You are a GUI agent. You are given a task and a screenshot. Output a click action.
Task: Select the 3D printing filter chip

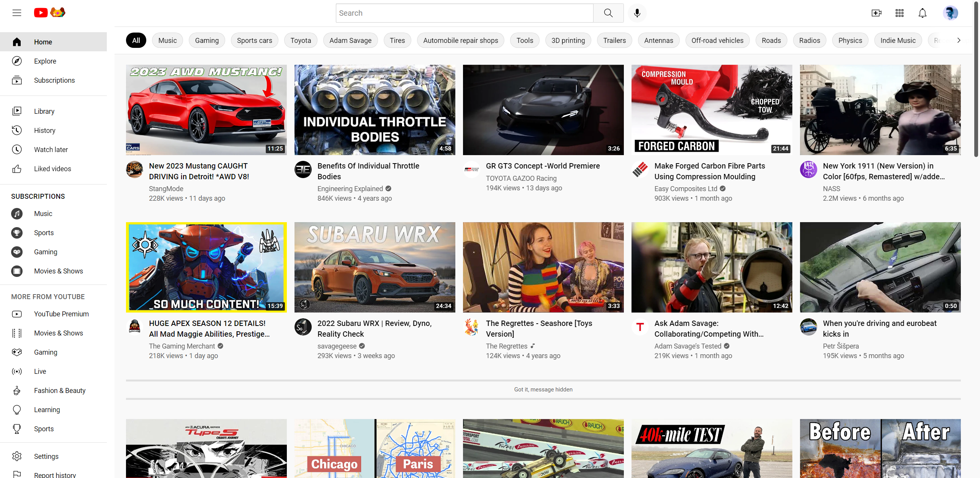568,40
